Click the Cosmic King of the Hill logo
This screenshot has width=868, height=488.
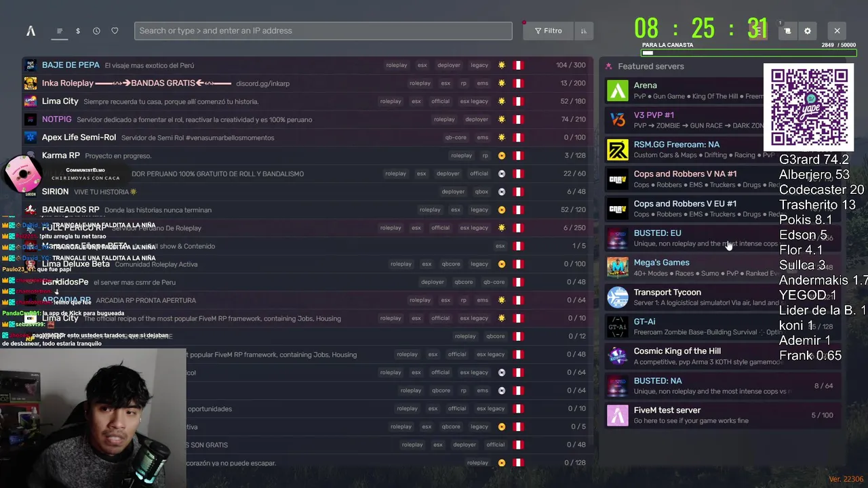[617, 356]
